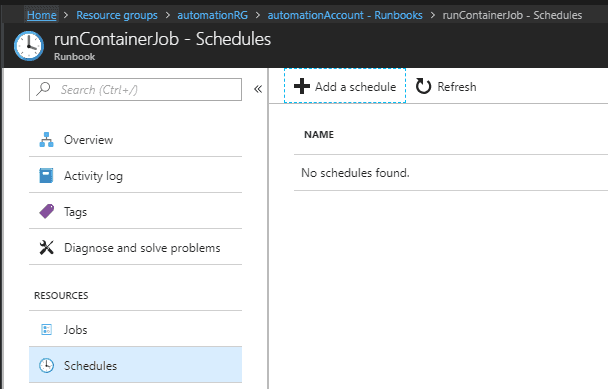Click the magnifier icon in search box
The width and height of the screenshot is (608, 389).
click(x=43, y=89)
